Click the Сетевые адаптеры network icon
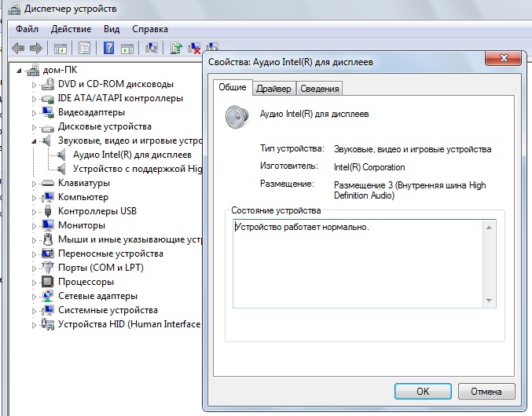532x416 pixels. (47, 296)
